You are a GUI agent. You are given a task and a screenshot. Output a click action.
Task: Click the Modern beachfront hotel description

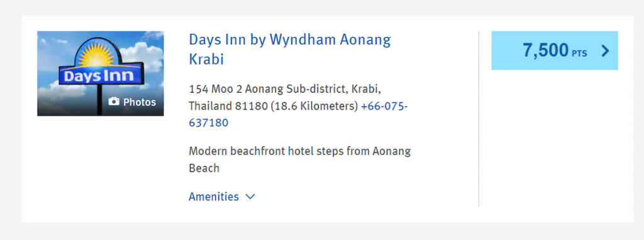tap(300, 160)
